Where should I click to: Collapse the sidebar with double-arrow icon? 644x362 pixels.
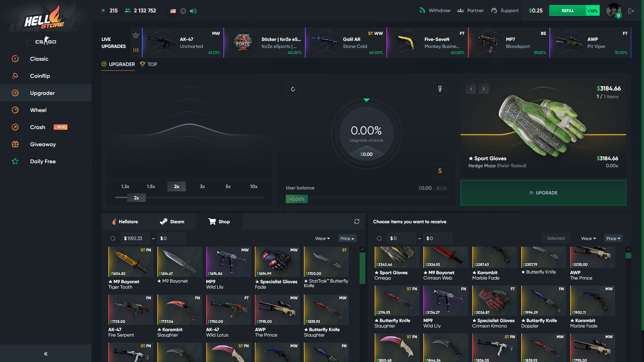click(46, 354)
